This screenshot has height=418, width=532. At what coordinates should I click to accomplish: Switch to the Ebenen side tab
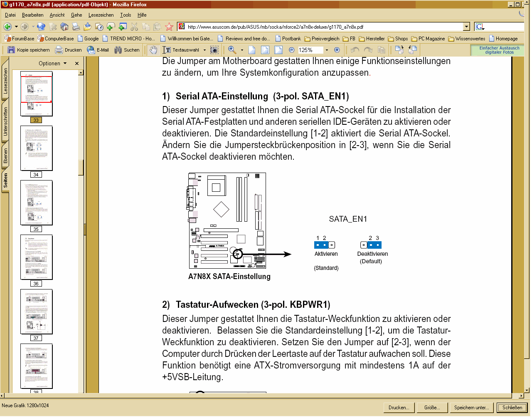pos(5,156)
